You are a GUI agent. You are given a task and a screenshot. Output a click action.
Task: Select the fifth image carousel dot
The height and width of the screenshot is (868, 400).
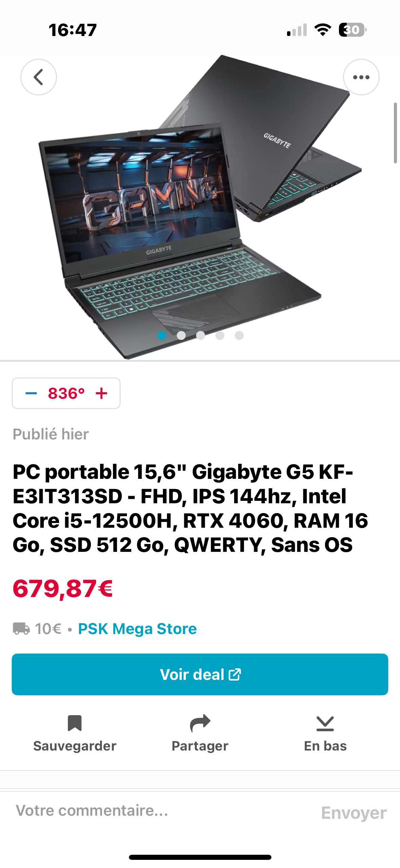click(239, 336)
